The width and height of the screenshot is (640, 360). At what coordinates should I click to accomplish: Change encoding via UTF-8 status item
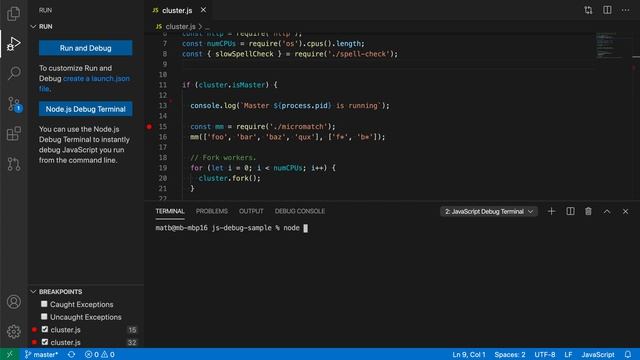(544, 354)
